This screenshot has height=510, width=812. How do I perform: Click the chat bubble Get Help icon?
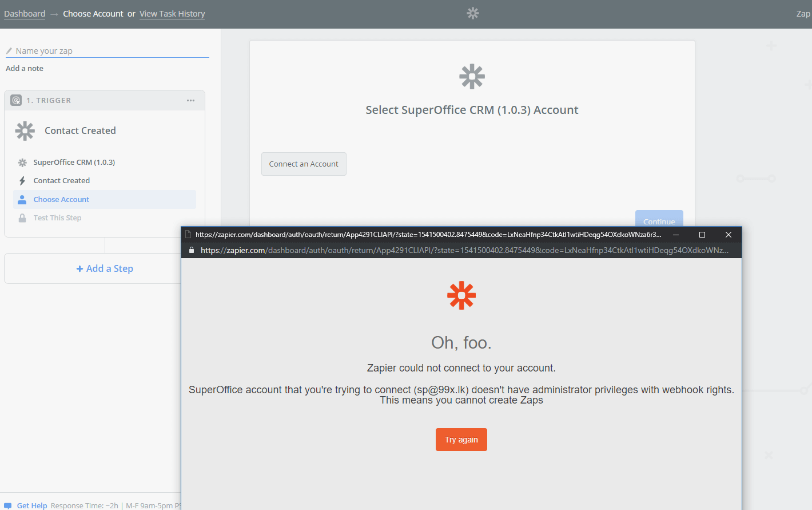8,505
